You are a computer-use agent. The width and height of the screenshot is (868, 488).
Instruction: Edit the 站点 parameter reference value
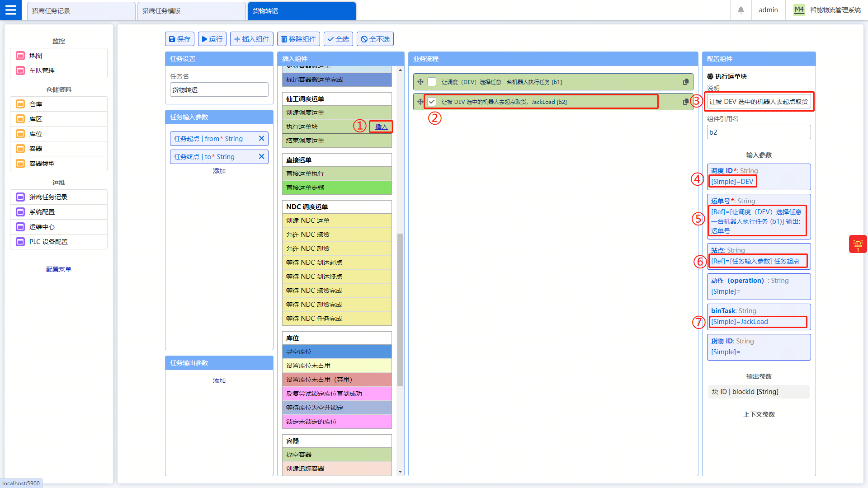(755, 261)
